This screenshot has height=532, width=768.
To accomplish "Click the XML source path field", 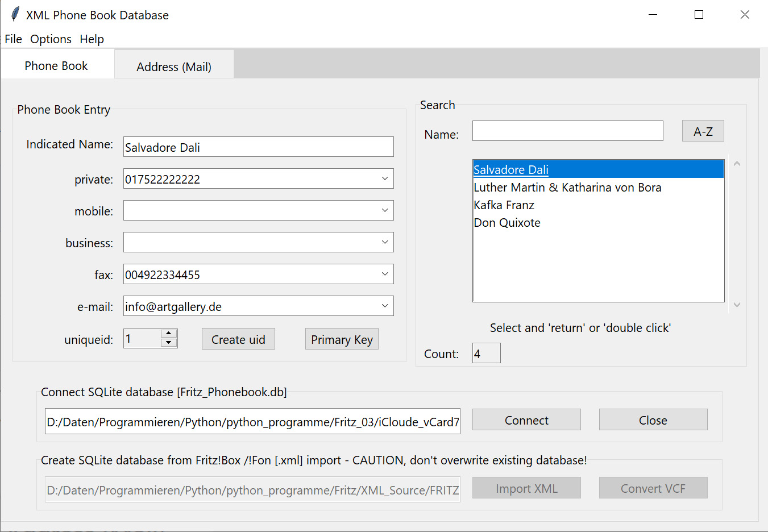I will pyautogui.click(x=252, y=489).
